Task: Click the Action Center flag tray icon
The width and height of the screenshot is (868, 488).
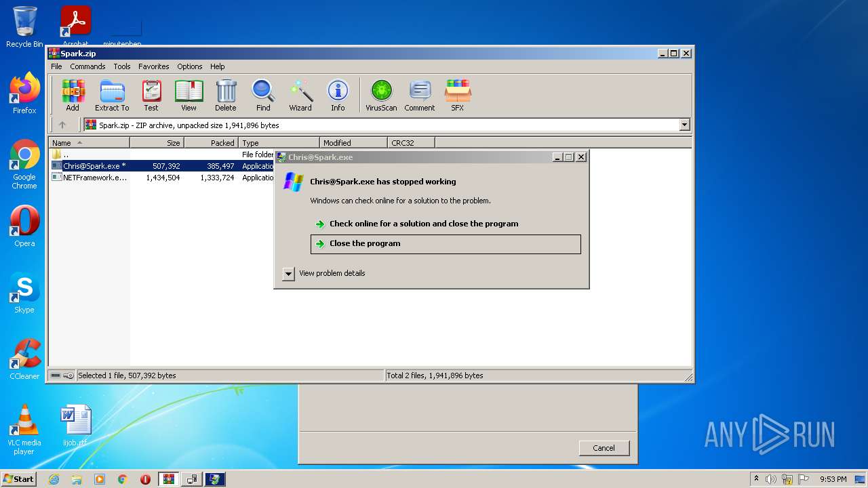Action: 804,479
